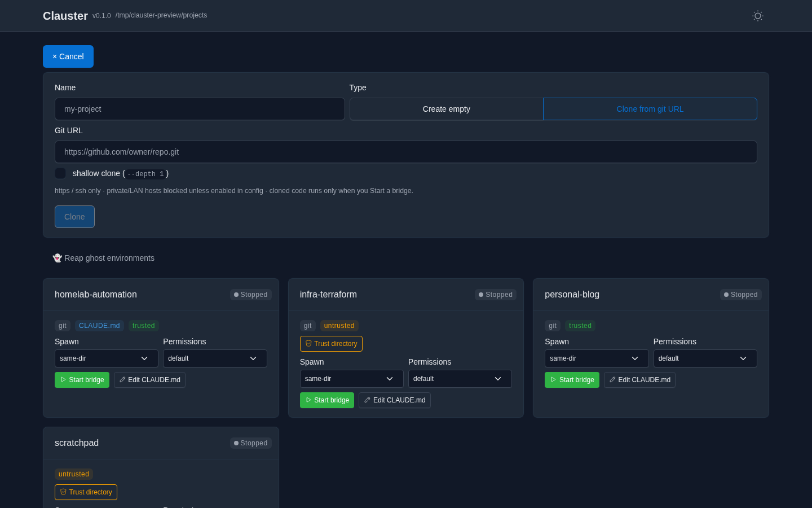Image resolution: width=812 pixels, height=508 pixels.
Task: Click the scratchpad project title
Action: point(77,443)
